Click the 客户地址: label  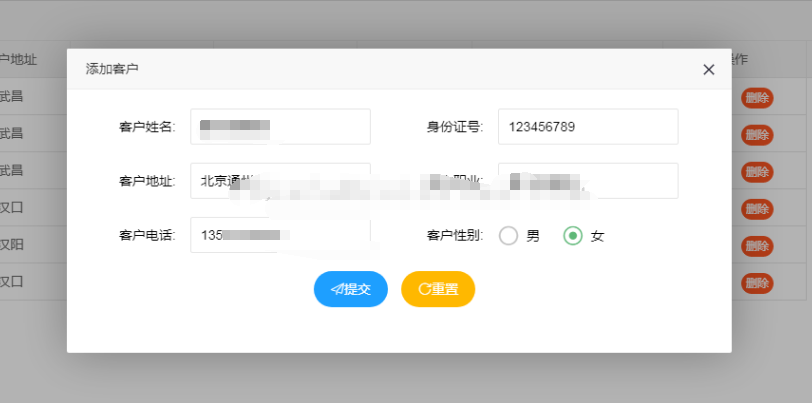point(147,181)
